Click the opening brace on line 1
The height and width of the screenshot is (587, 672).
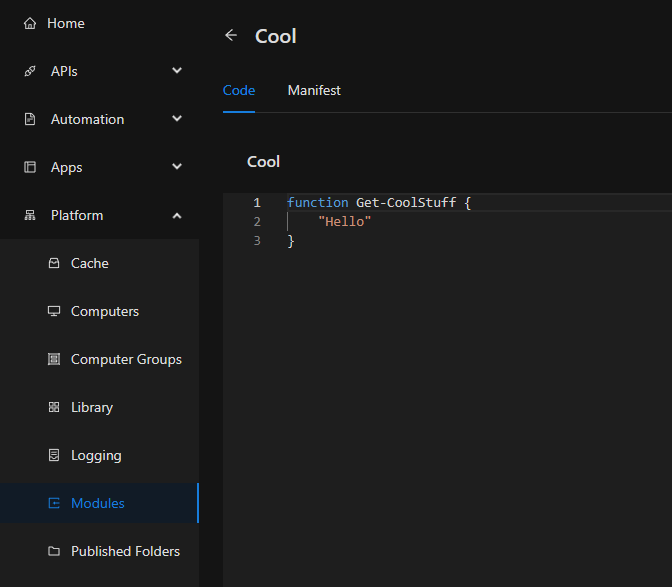[468, 203]
